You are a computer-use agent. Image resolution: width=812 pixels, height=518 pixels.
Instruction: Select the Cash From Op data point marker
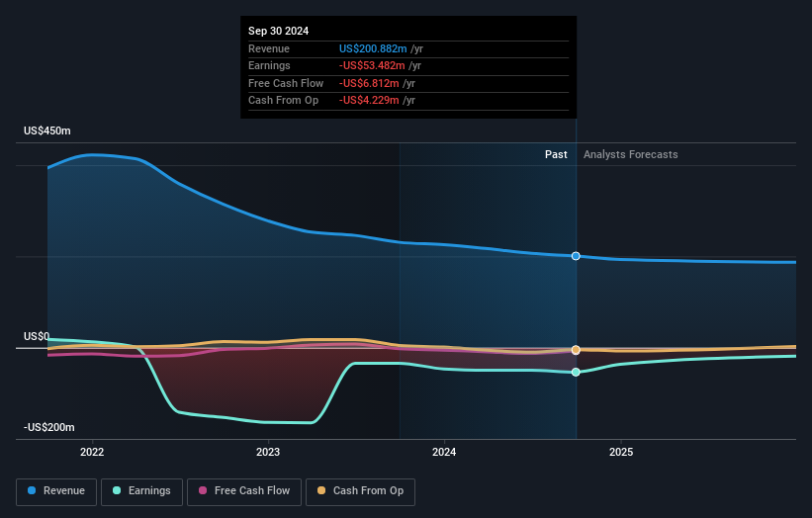tap(576, 350)
